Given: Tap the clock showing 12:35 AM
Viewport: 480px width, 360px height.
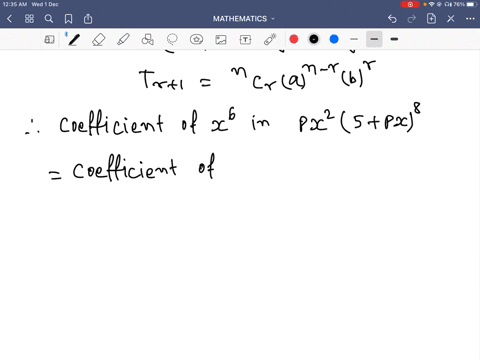Looking at the screenshot, I should [15, 4].
